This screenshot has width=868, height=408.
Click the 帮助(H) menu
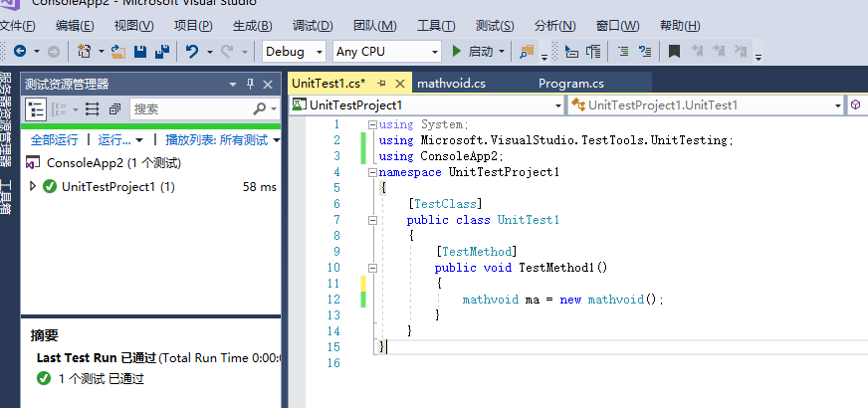pyautogui.click(x=680, y=26)
